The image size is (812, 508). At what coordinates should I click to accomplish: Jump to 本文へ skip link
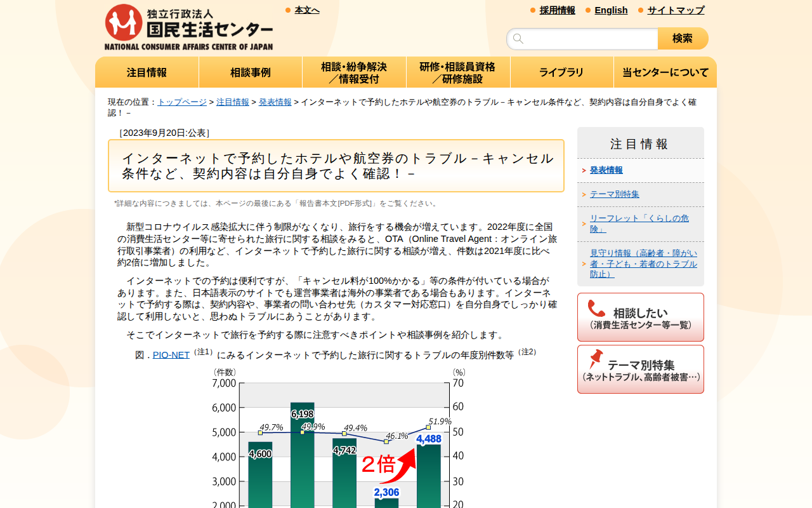coord(307,10)
